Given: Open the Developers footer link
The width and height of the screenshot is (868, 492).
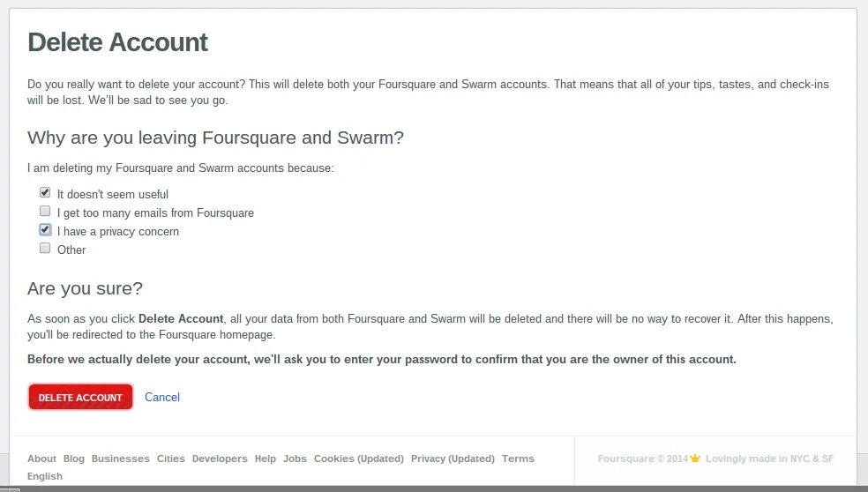Looking at the screenshot, I should (x=220, y=458).
